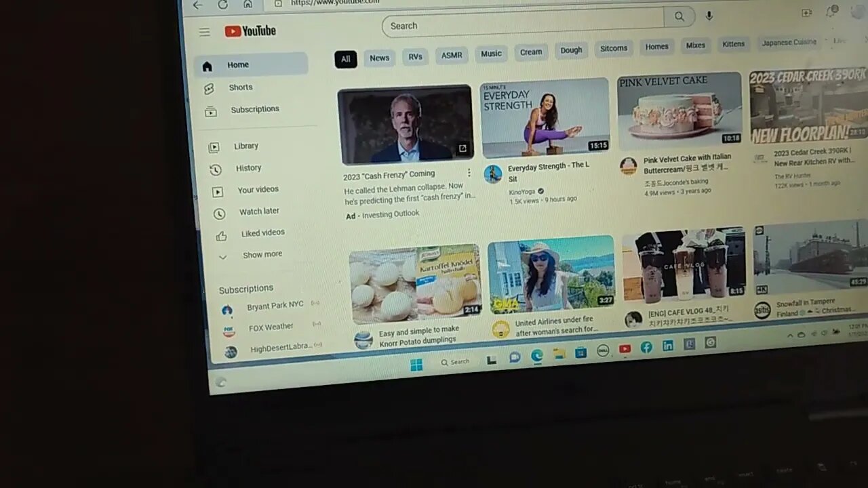Viewport: 868px width, 488px height.
Task: Open Microsoft Edge from the taskbar
Action: (536, 355)
